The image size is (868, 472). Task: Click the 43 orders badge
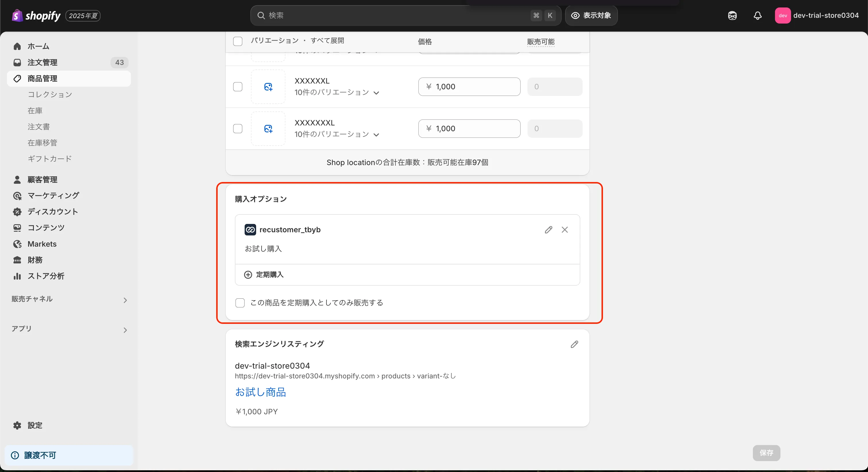tap(119, 62)
